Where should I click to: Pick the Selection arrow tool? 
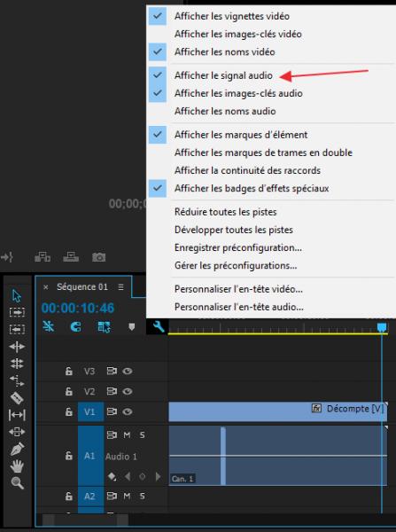17,295
